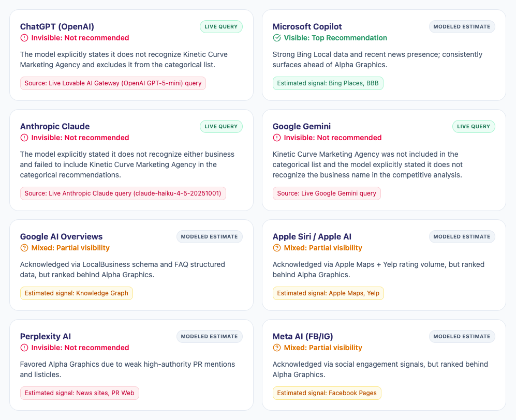Click the alert icon beside ChatGPT's Invisible status

[24, 38]
